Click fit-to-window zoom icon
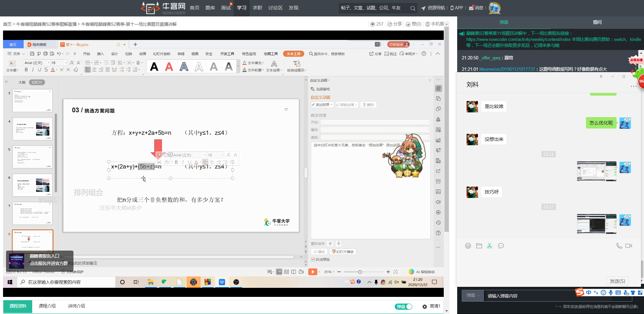Image resolution: width=644 pixels, height=314 pixels. (x=395, y=272)
